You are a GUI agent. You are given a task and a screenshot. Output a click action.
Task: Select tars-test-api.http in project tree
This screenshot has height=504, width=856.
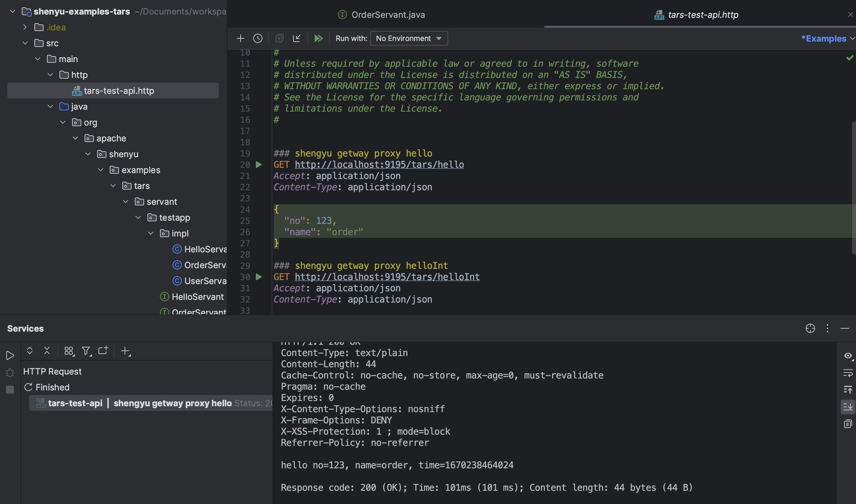click(x=119, y=91)
